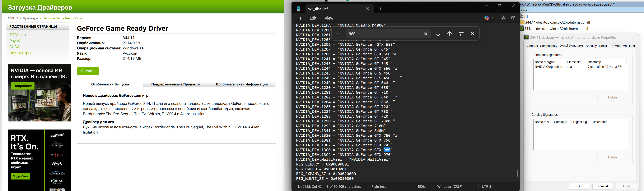This screenshot has height=191, width=644.
Task: Go to NVIDIA in the breadcrumb
Action: coord(13,18)
